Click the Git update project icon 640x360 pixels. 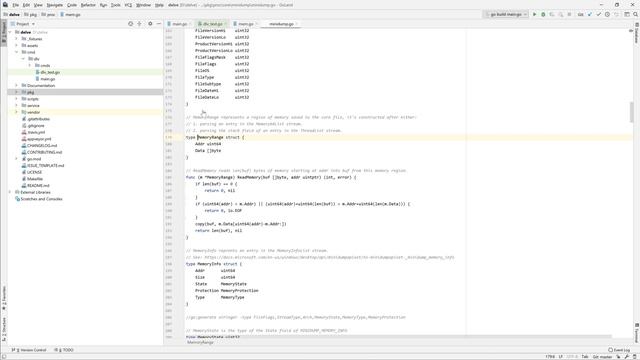pyautogui.click(x=590, y=14)
